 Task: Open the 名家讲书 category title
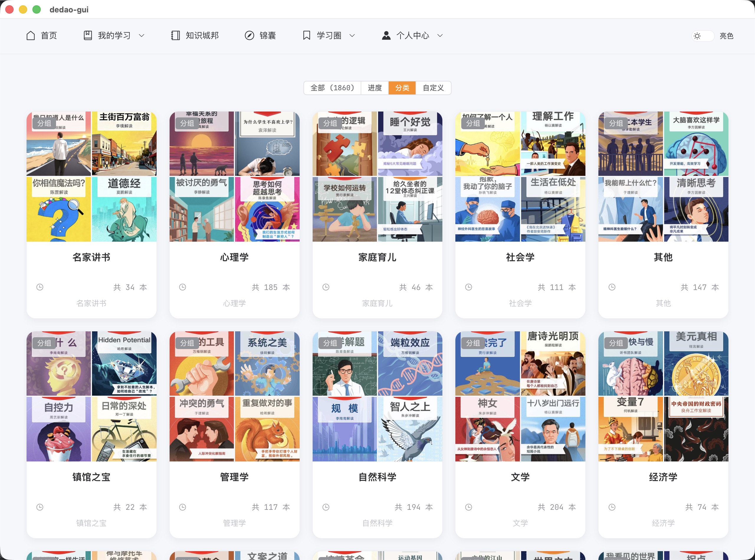[91, 257]
